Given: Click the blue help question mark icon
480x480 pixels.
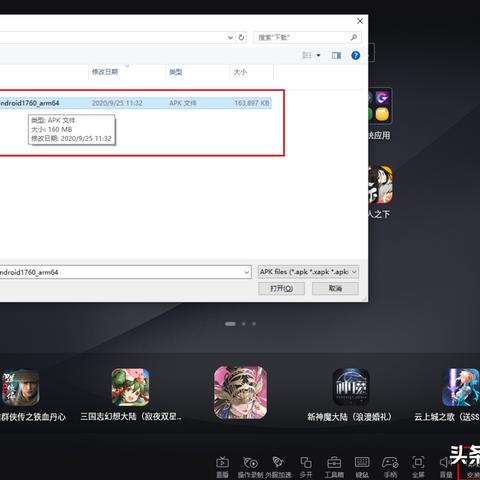Looking at the screenshot, I should (x=356, y=55).
